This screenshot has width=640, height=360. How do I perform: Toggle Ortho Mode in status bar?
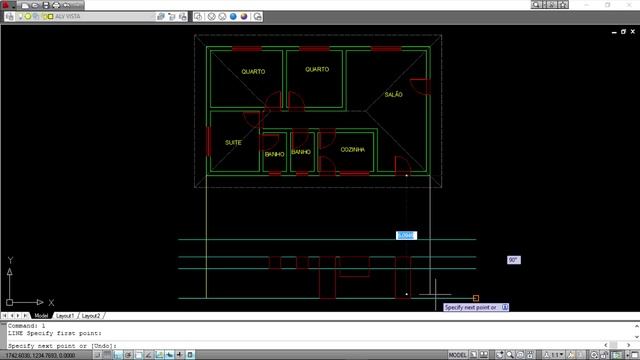click(118, 355)
